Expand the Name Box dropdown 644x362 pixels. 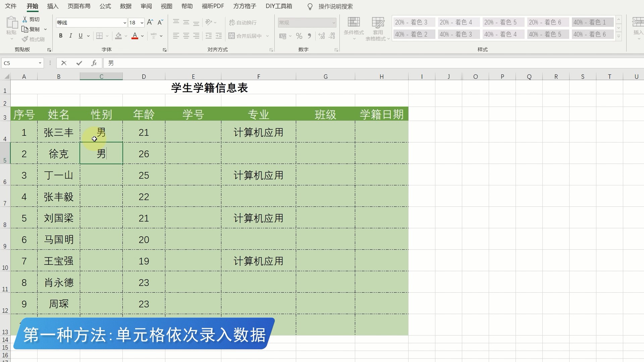tap(40, 63)
